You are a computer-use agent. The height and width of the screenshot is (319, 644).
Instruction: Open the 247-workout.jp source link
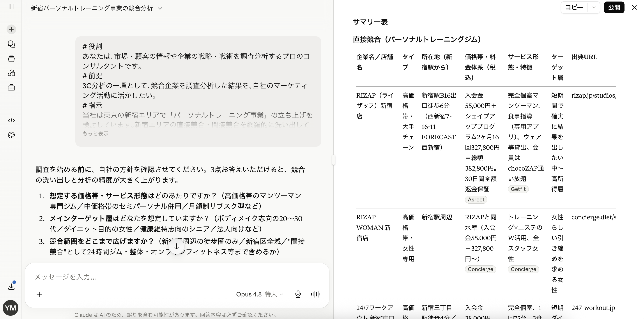pyautogui.click(x=593, y=308)
